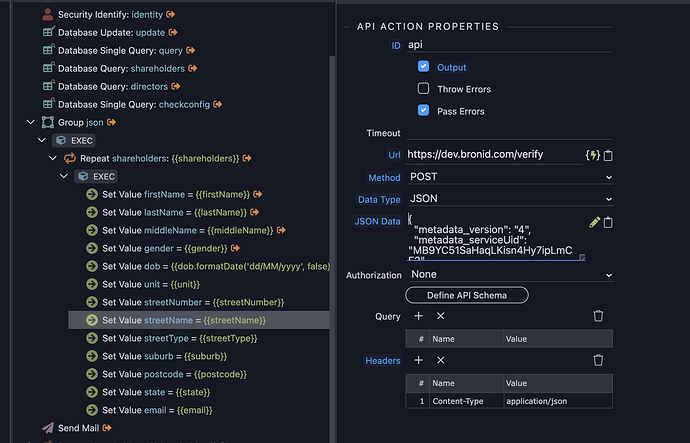Click output arrow next to gender value
The width and height of the screenshot is (690, 443).
pos(235,249)
